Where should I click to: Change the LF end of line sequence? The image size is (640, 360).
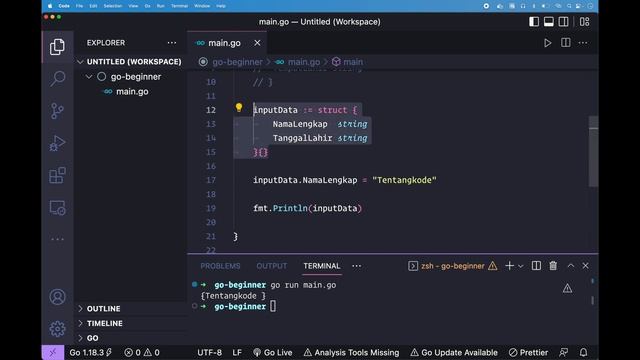[237, 353]
